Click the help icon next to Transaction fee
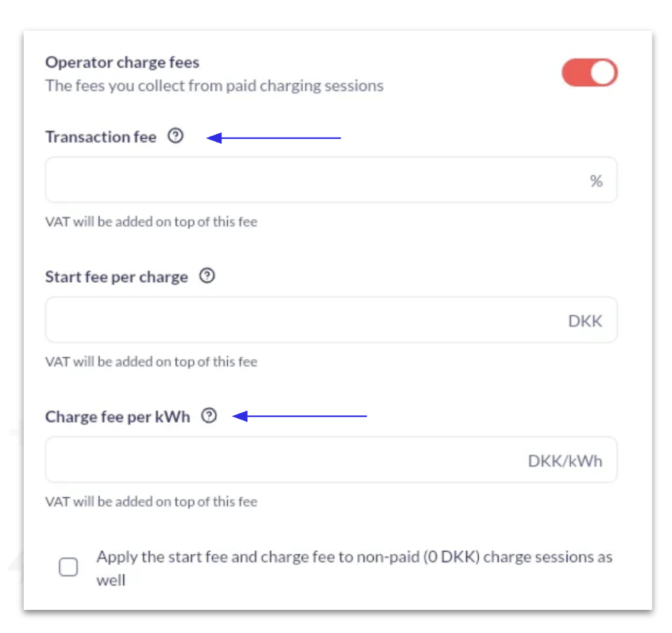This screenshot has height=633, width=672. pos(176,136)
